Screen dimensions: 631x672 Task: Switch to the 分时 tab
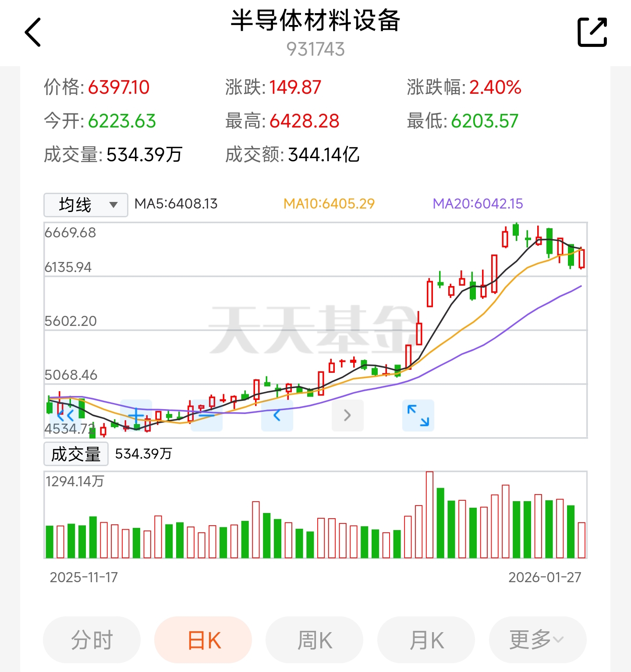[x=92, y=640]
